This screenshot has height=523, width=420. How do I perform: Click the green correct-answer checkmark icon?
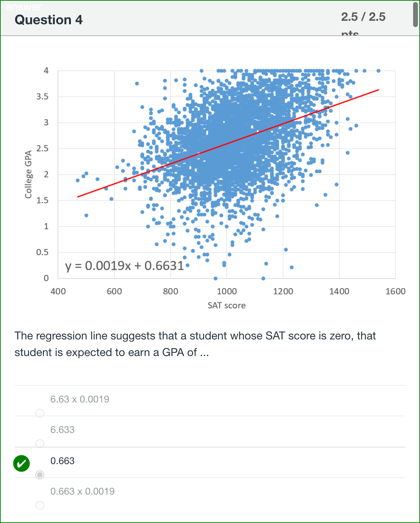click(x=21, y=463)
